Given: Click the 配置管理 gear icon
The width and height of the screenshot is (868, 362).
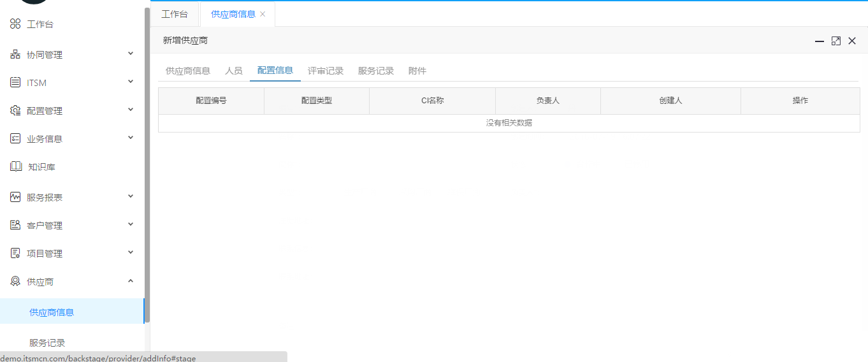Looking at the screenshot, I should (15, 111).
